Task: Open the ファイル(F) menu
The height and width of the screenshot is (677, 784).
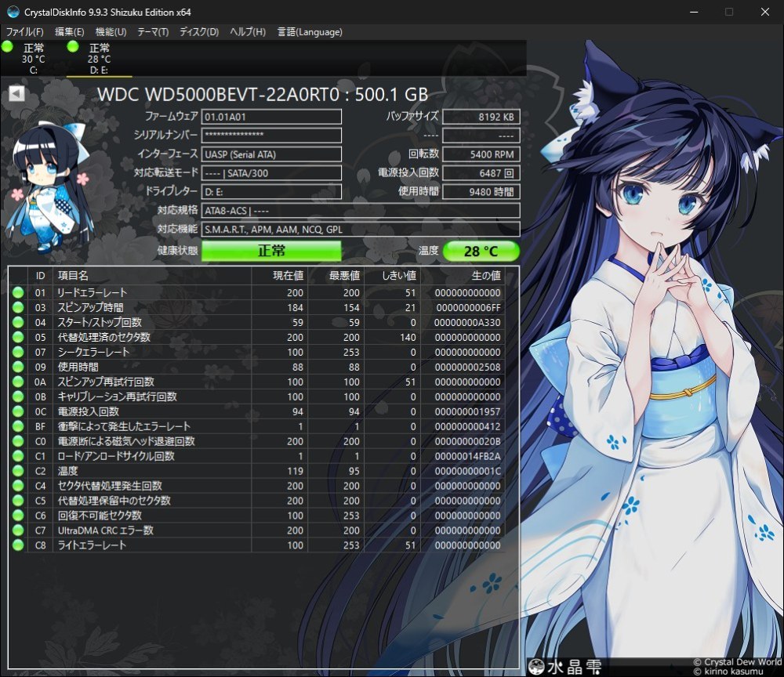Action: click(x=24, y=32)
